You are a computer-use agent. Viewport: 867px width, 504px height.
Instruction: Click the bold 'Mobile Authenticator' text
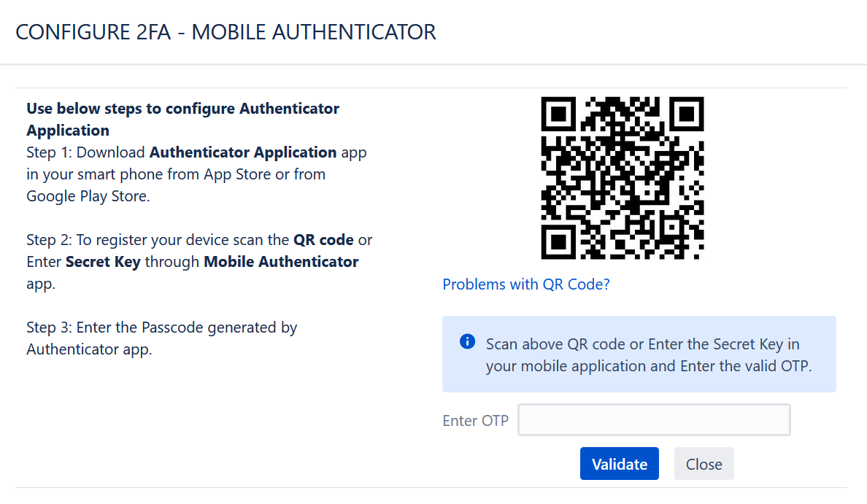tap(281, 261)
